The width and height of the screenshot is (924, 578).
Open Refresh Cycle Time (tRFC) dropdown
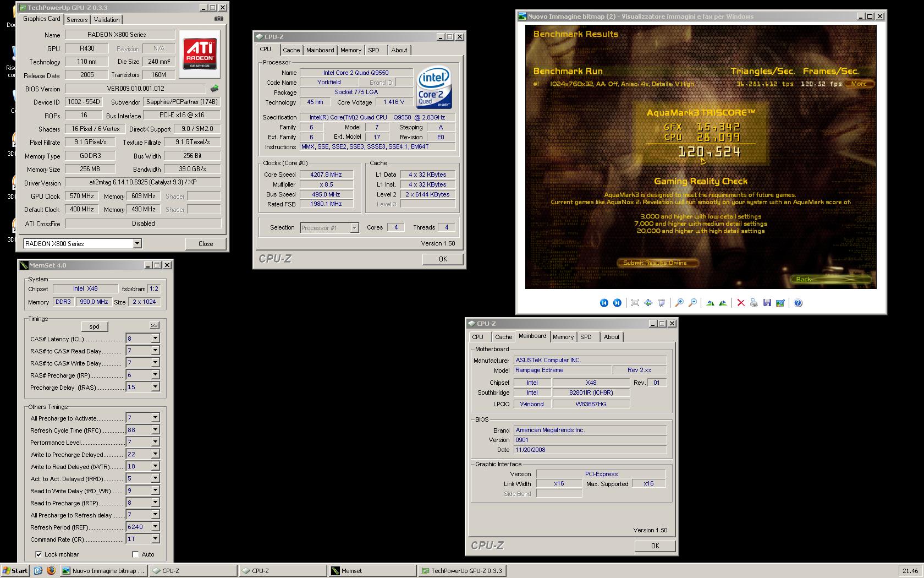point(155,430)
